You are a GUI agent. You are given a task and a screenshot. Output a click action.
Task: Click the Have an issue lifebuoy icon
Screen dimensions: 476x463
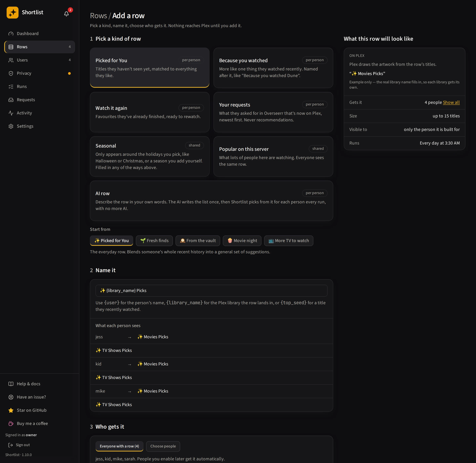click(11, 397)
